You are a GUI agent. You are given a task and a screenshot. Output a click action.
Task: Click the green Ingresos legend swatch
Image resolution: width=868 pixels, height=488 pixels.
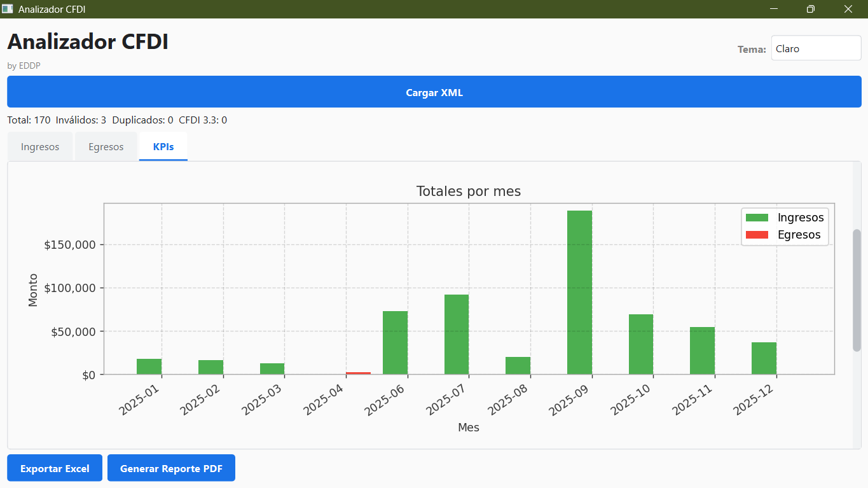[757, 218]
